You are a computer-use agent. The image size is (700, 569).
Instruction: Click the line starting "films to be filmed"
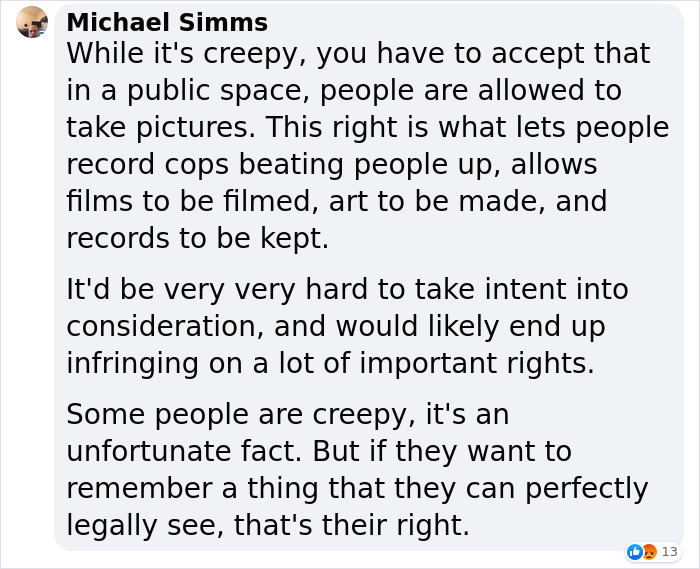pos(337,201)
